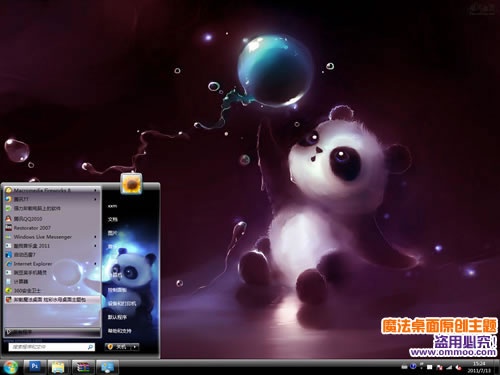Click the 关机 shut down button
This screenshot has width=500, height=375.
(118, 347)
